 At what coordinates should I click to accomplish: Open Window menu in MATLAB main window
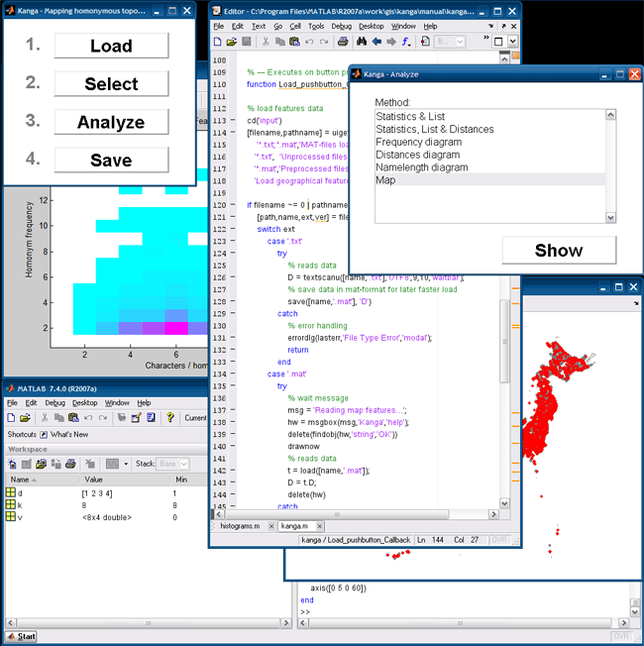117,403
